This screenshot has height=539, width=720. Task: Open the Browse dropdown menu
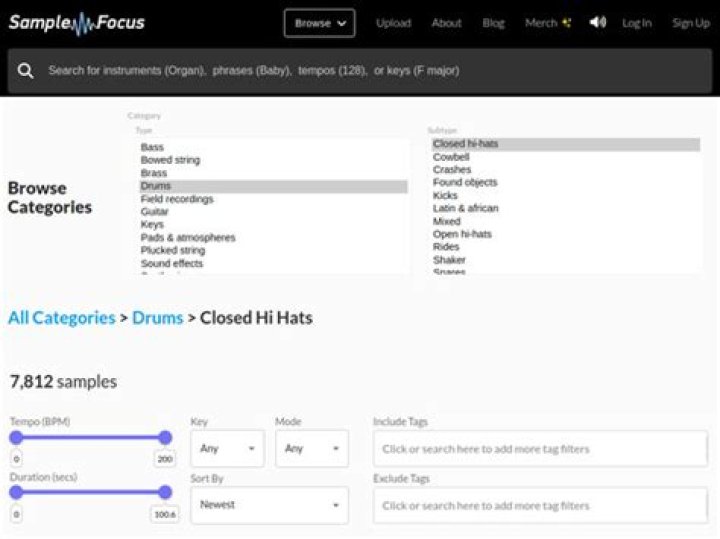[x=319, y=23]
